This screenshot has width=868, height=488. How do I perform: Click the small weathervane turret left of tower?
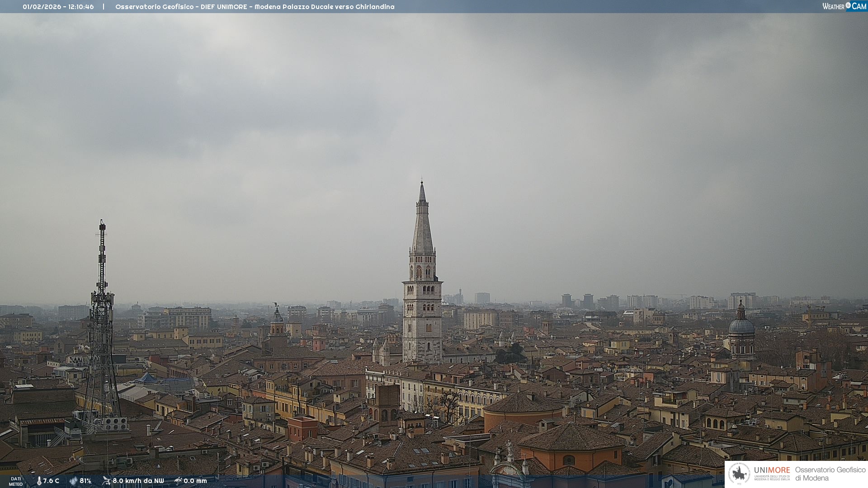point(277,315)
